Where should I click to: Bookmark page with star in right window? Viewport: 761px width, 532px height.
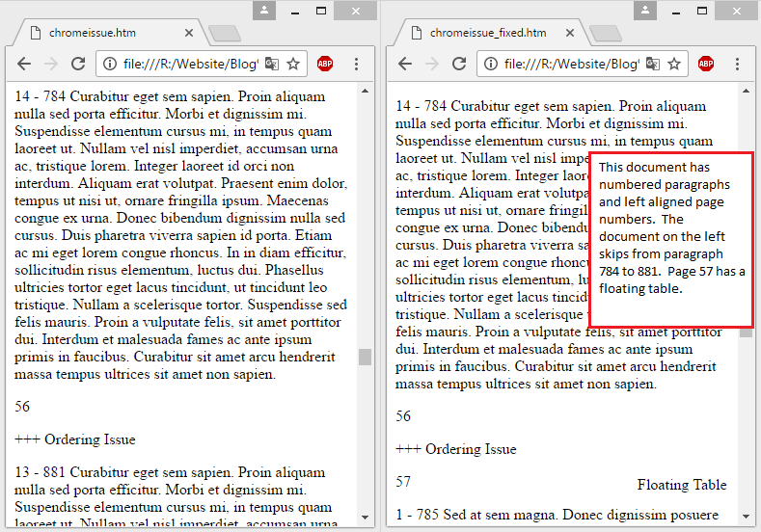click(674, 64)
